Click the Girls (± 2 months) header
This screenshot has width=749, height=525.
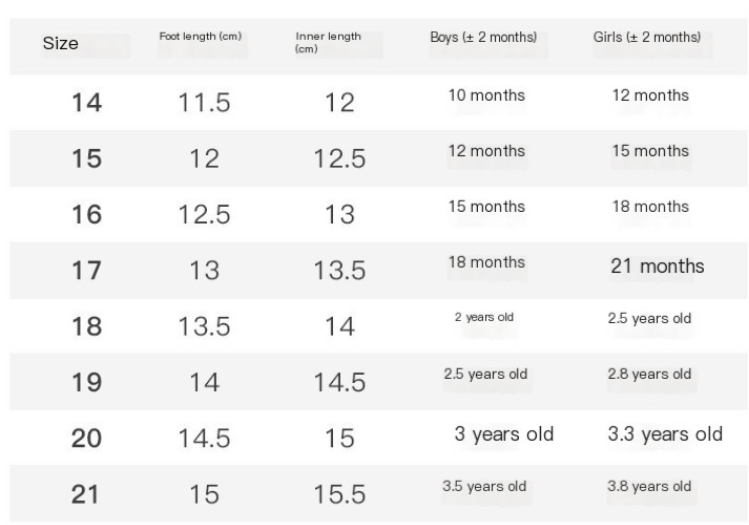[647, 37]
